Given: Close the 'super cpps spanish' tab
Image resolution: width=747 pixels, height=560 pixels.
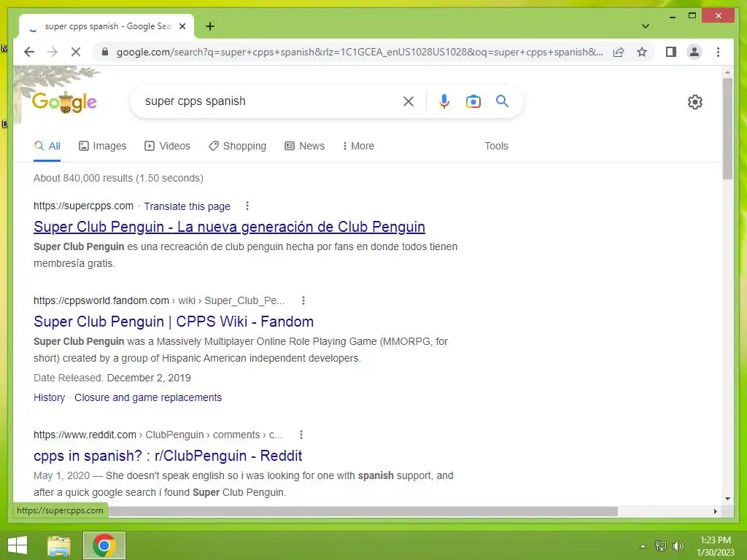Looking at the screenshot, I should 182,27.
